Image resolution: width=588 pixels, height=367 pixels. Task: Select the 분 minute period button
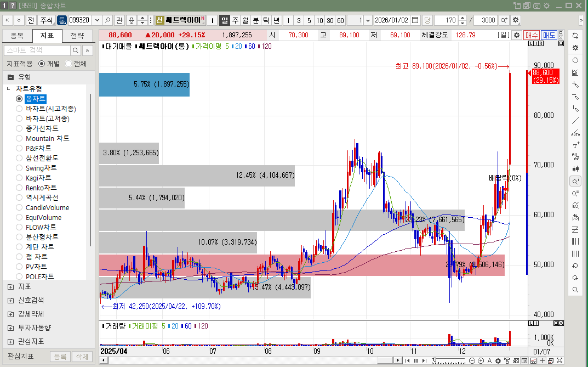point(256,20)
